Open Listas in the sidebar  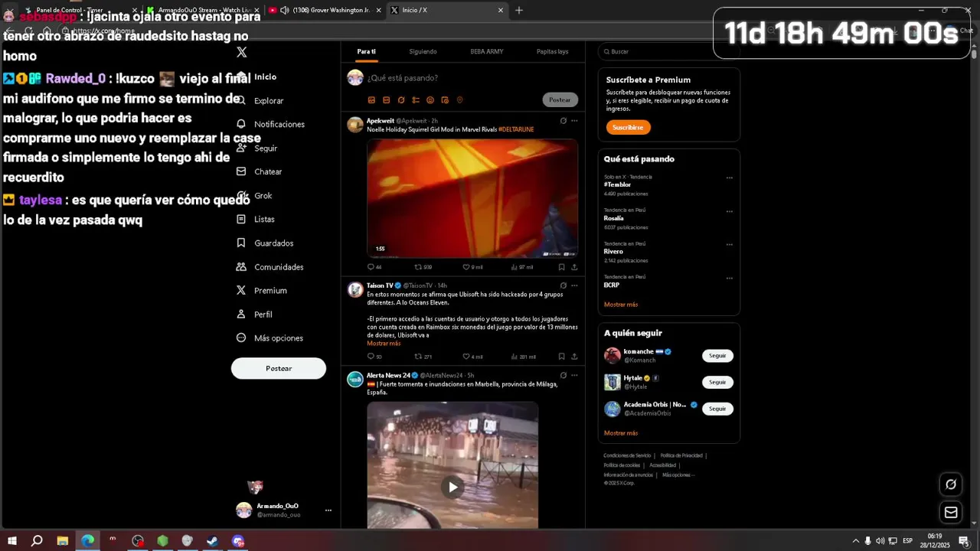[x=256, y=219]
